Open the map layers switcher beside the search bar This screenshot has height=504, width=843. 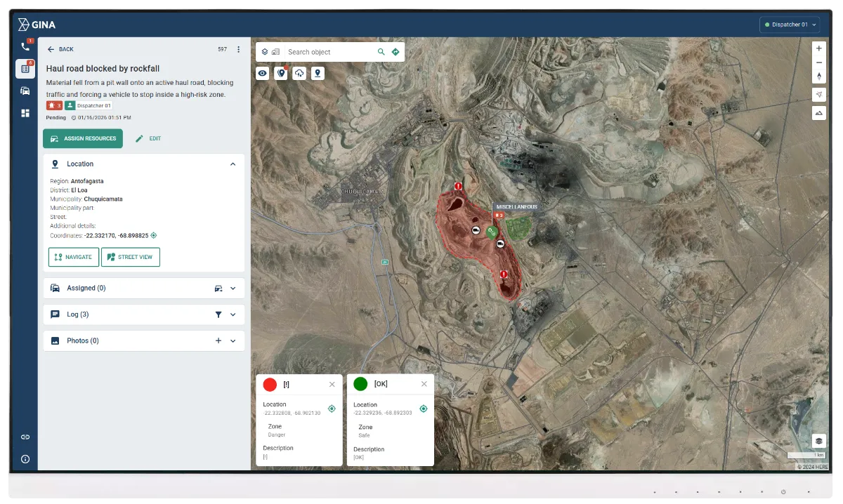point(264,51)
